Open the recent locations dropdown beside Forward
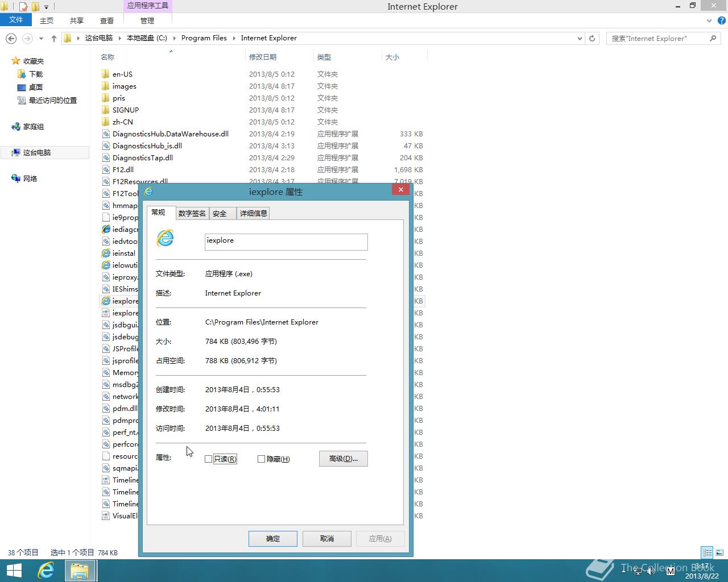This screenshot has width=728, height=582. pyautogui.click(x=41, y=38)
